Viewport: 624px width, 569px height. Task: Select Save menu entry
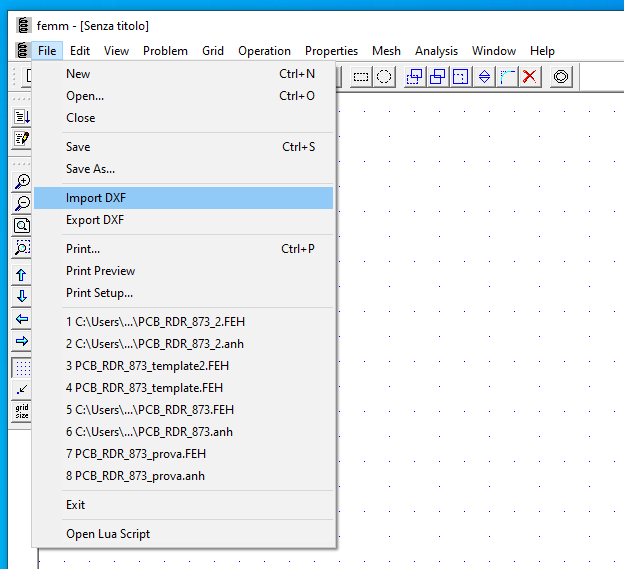pos(183,147)
